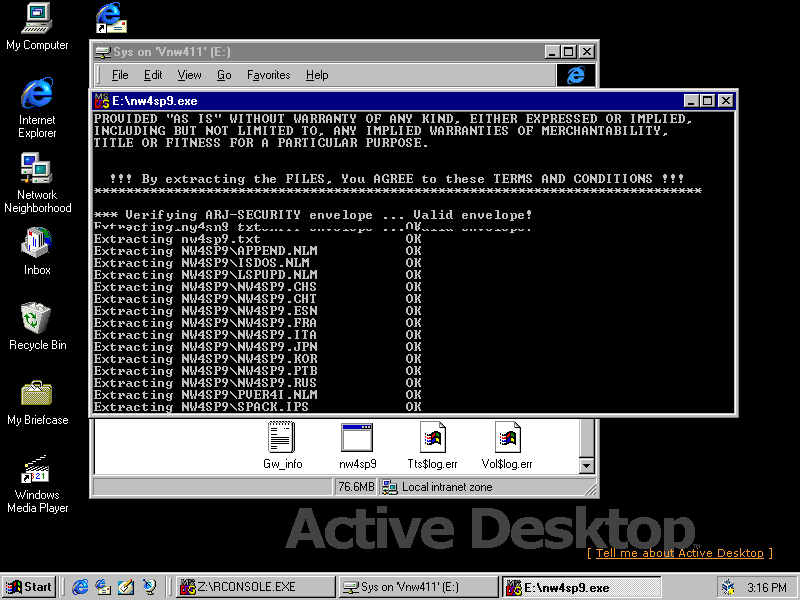Click the NW4SP9\ISDOS.NLM line in console

[x=258, y=263]
